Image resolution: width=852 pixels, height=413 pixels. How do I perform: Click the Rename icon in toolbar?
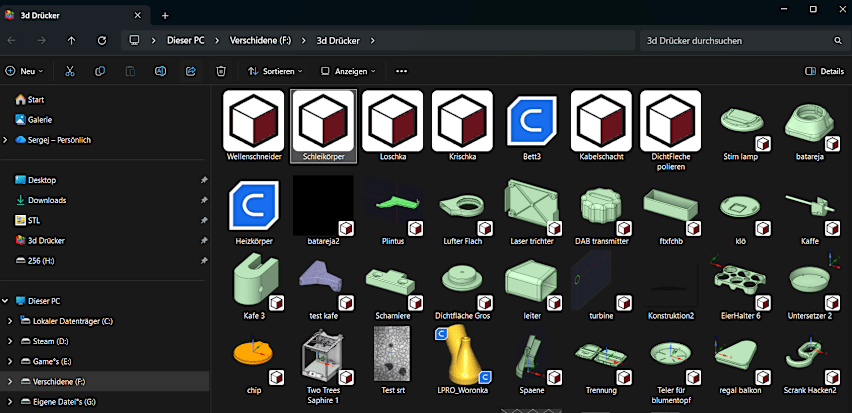coord(160,71)
